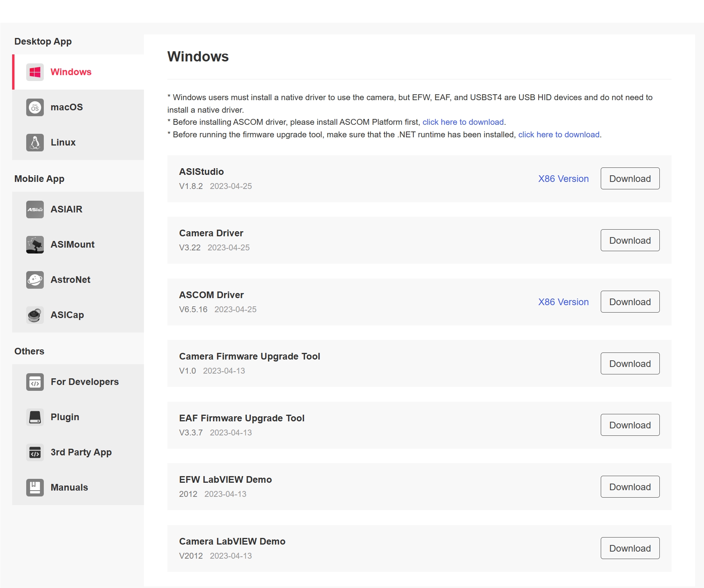Select the macOS icon in sidebar
Viewport: 704px width, 588px height.
point(35,107)
